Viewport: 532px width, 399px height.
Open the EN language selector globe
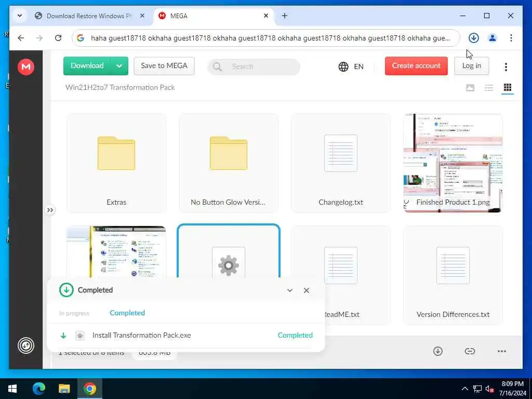point(351,66)
